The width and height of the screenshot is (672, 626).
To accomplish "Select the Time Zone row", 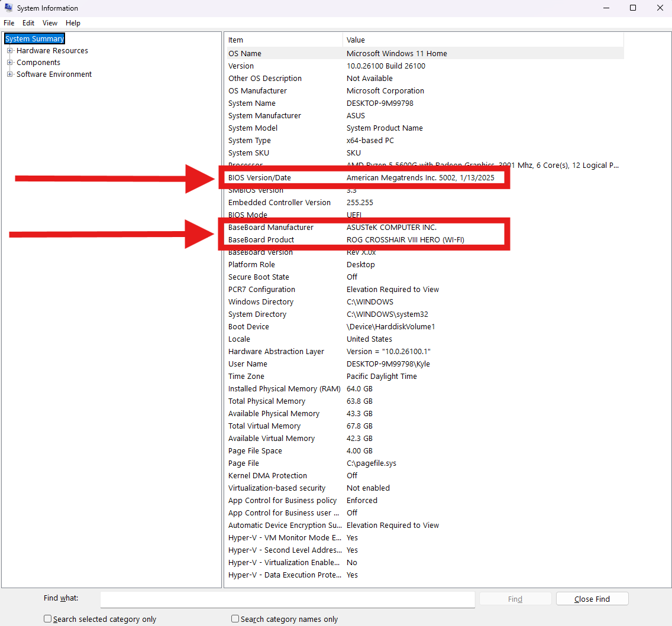I will (425, 377).
